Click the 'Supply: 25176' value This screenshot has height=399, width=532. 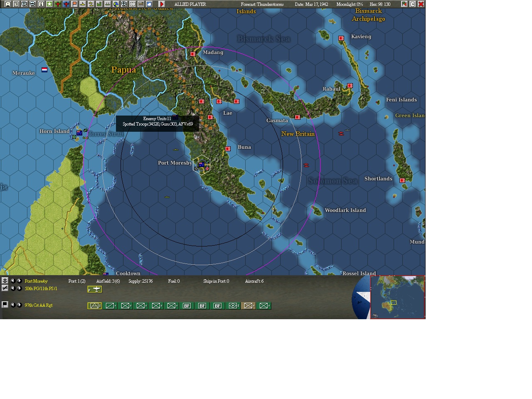[140, 281]
